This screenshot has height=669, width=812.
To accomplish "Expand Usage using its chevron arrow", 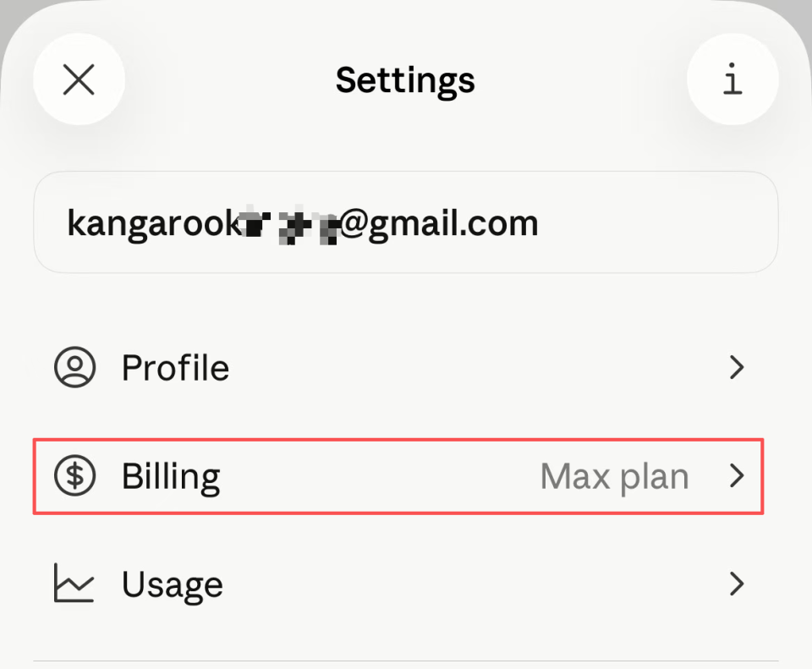I will click(x=737, y=584).
